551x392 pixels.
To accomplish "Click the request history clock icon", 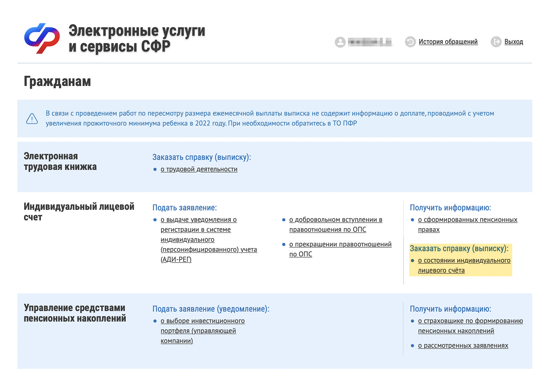I will pos(410,42).
